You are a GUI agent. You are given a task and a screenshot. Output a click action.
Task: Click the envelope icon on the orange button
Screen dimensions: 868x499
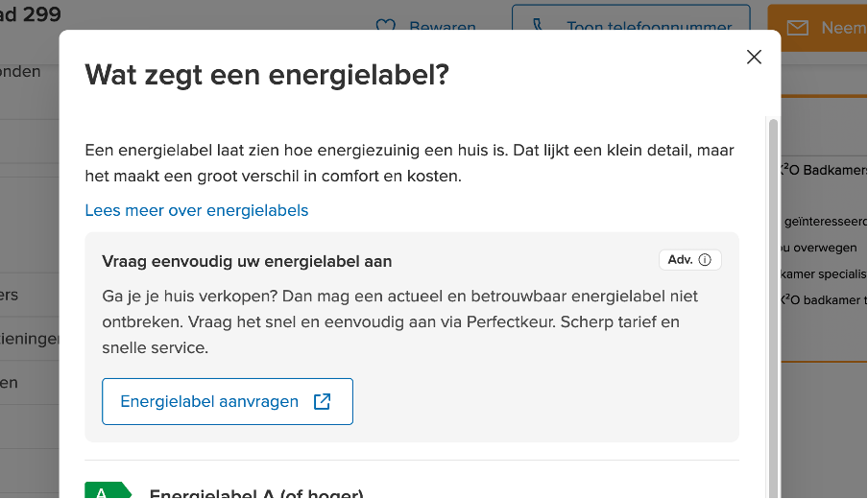tap(798, 28)
